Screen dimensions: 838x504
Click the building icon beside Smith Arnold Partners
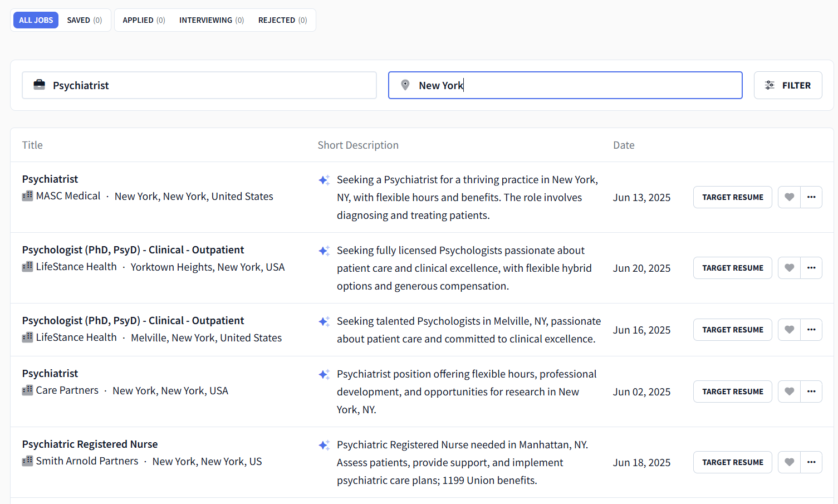coord(27,461)
